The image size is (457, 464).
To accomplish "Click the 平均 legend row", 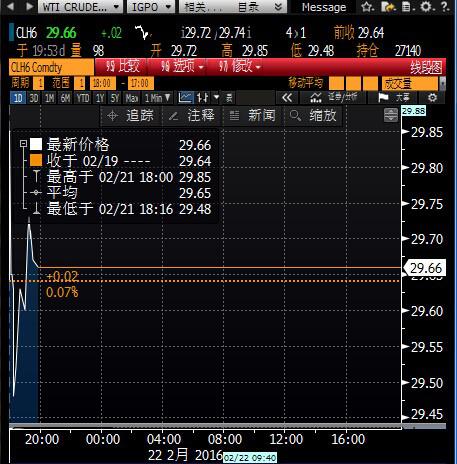I will pos(121,193).
